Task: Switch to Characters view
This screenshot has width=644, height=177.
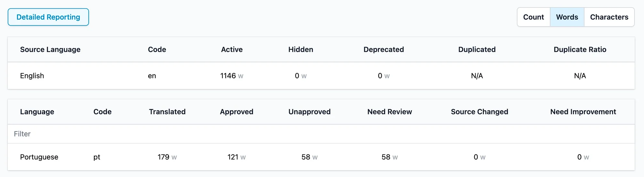Action: click(x=609, y=17)
